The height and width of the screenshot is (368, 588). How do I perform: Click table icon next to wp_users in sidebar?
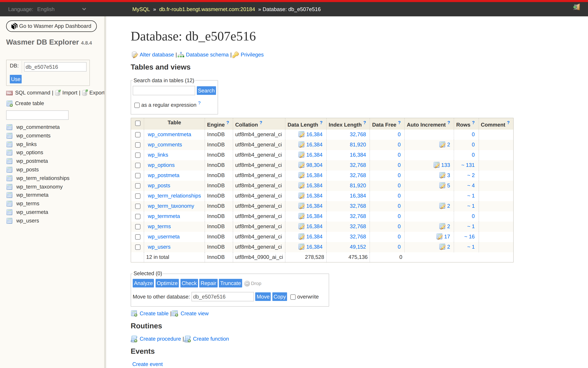(9, 221)
